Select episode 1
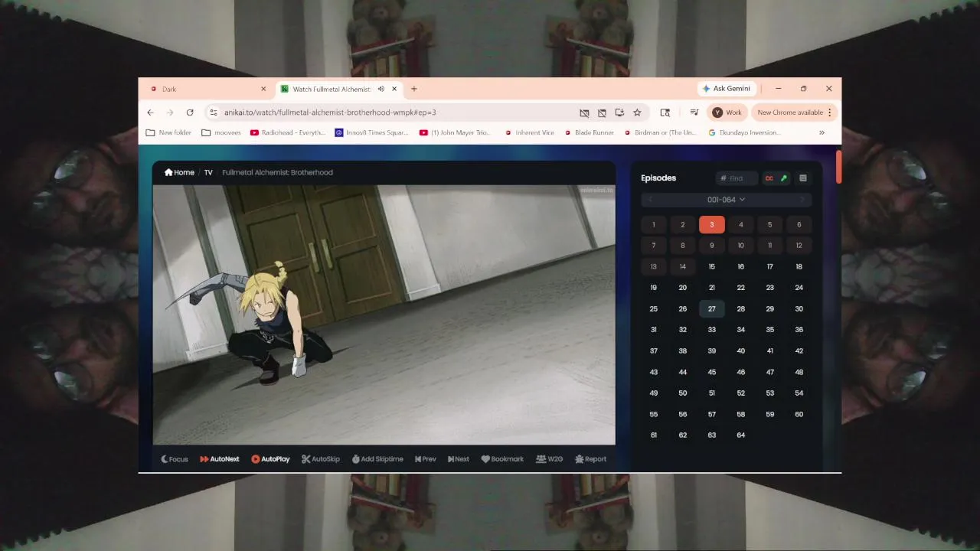980x551 pixels. click(x=654, y=224)
